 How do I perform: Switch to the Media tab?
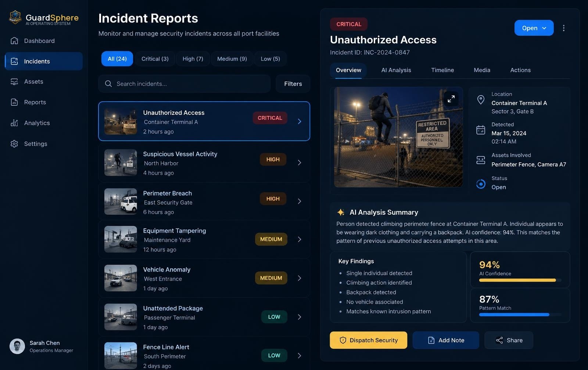(482, 70)
